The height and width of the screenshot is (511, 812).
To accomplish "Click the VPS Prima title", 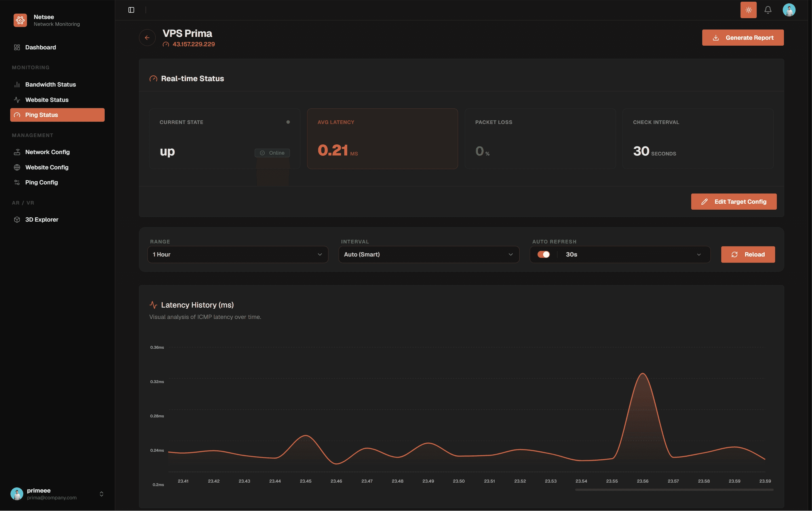I will [x=187, y=33].
